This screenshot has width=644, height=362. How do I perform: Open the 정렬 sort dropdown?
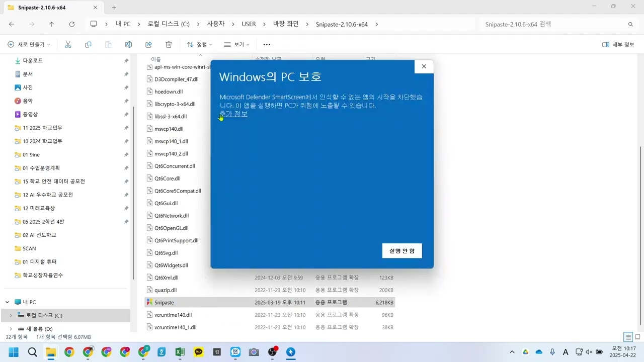(199, 45)
